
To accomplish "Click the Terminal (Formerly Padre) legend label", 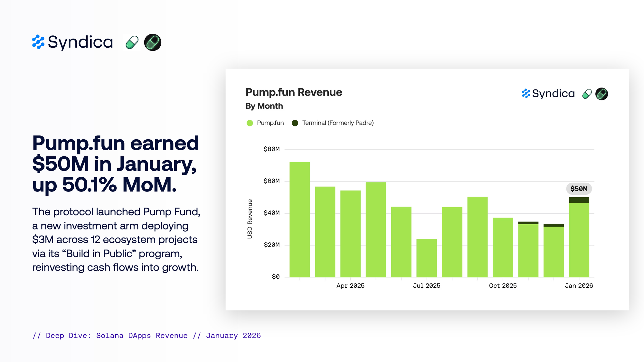I will click(338, 123).
